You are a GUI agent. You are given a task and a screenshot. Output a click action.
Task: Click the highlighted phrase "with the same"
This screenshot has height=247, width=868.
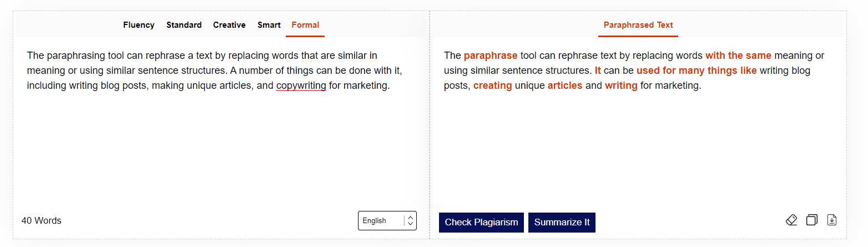click(x=738, y=56)
